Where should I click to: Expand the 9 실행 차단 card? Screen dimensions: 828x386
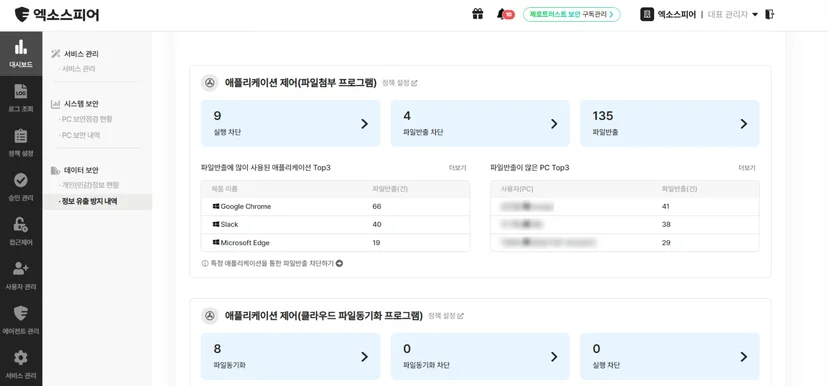[290, 123]
